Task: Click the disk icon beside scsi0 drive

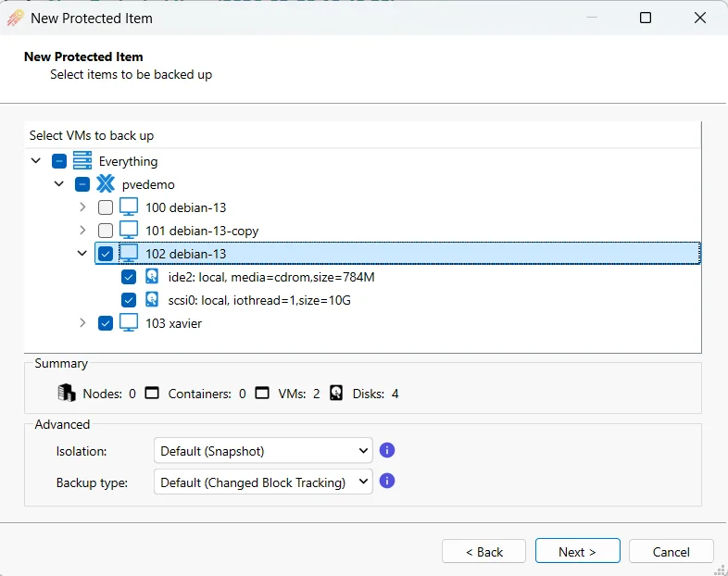Action: click(153, 300)
